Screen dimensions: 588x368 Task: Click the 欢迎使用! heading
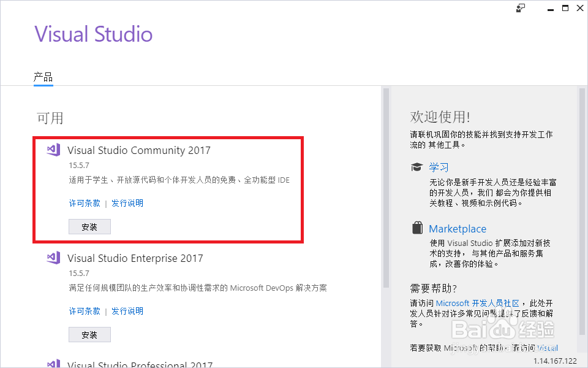tap(440, 117)
